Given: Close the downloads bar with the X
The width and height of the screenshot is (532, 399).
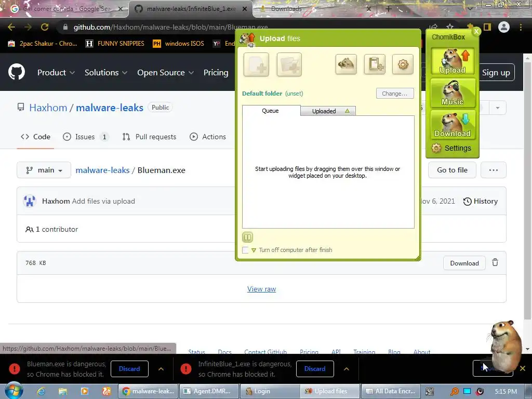Looking at the screenshot, I should (x=523, y=368).
